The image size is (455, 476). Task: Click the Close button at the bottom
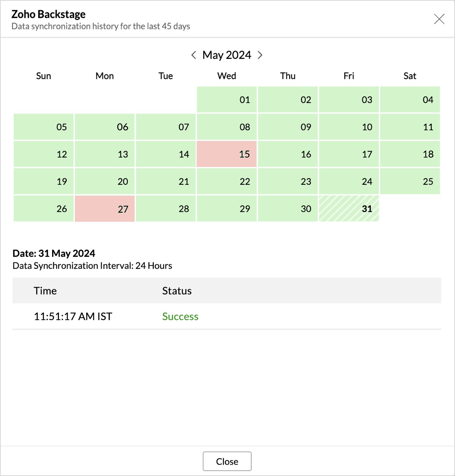click(x=227, y=461)
